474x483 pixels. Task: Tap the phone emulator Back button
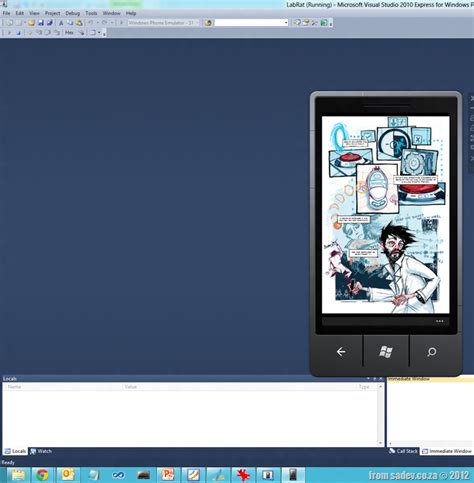341,352
